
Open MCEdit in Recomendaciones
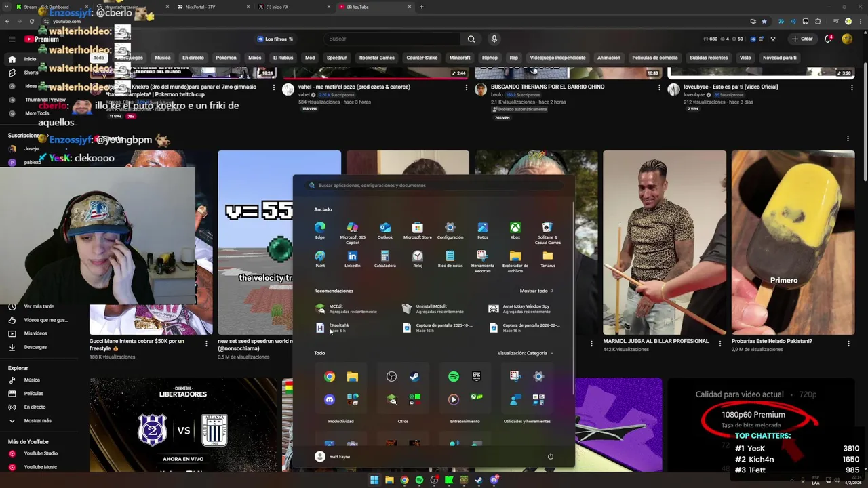point(347,308)
